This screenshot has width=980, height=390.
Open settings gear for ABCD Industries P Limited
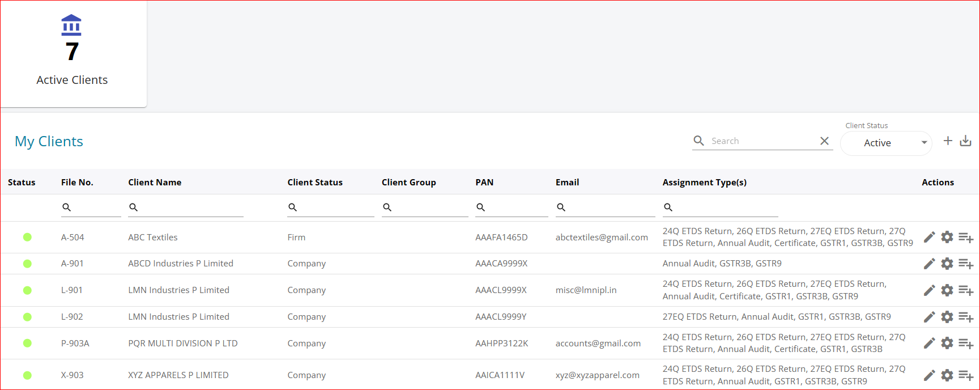click(x=947, y=264)
